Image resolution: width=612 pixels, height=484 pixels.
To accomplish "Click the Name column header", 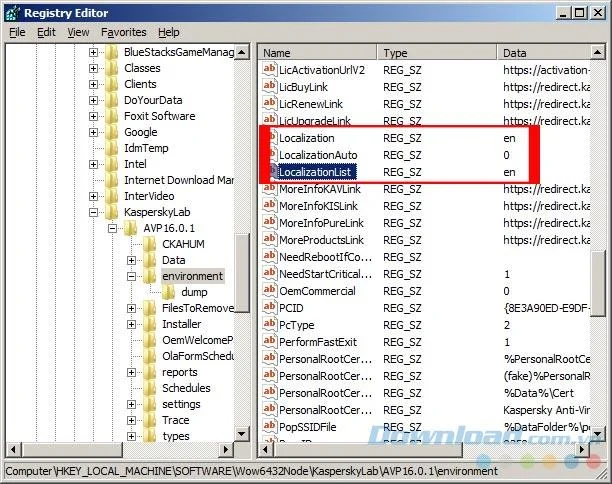I will (x=317, y=53).
